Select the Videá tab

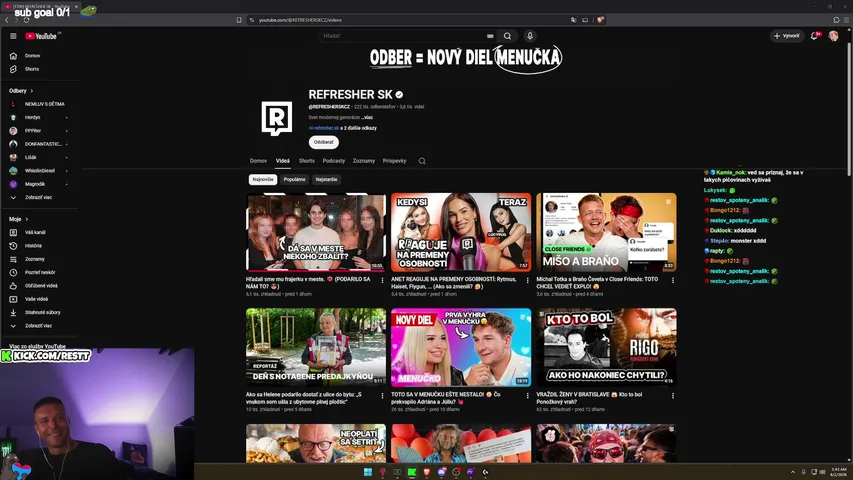click(283, 161)
